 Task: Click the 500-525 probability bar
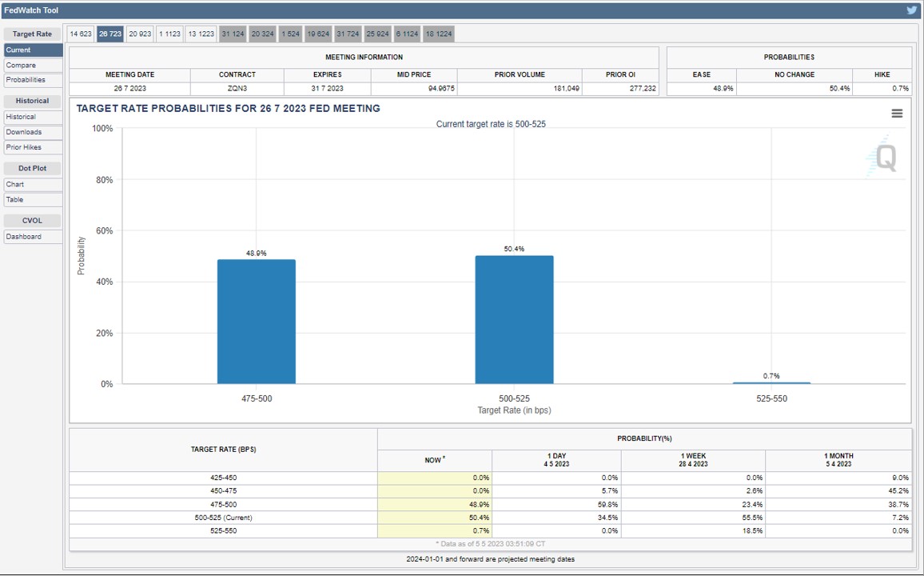515,319
